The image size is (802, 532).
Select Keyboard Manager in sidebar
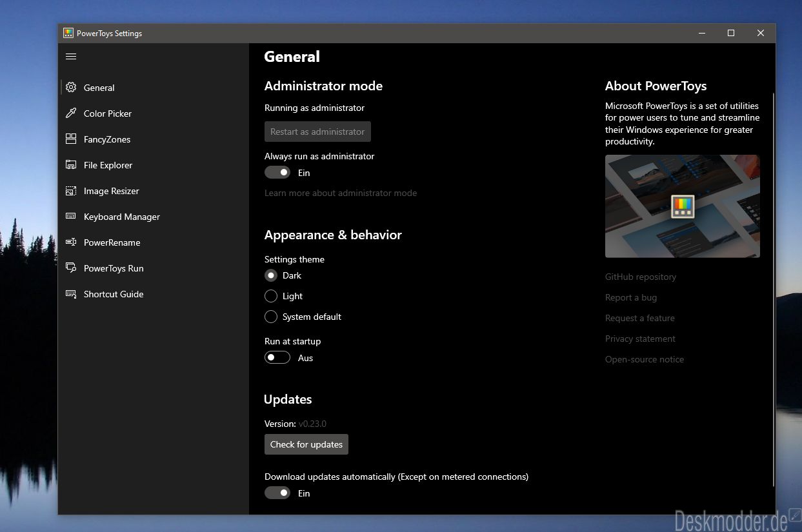click(x=154, y=217)
